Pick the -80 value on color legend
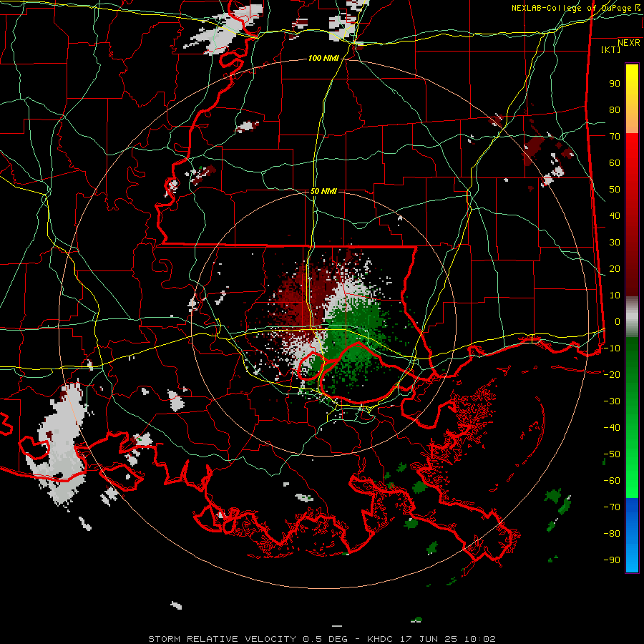This screenshot has width=644, height=644. tap(612, 534)
